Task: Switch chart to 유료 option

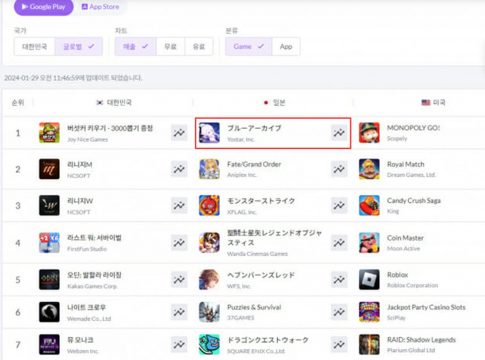Action: pos(199,46)
